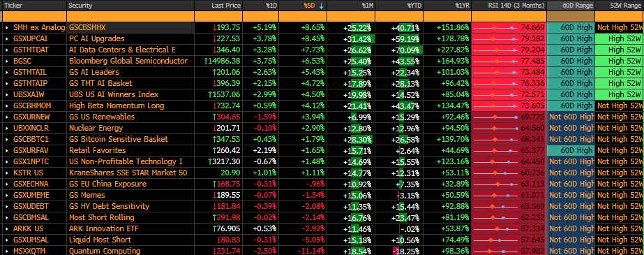Image resolution: width=644 pixels, height=255 pixels.
Task: Expand the GSXURNEW row arrow
Action: point(7,117)
